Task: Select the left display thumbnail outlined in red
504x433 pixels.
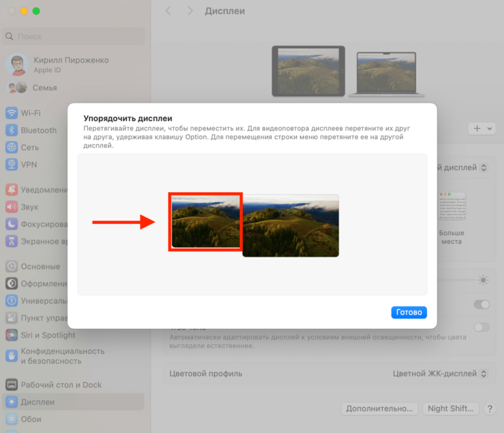Action: (x=206, y=221)
